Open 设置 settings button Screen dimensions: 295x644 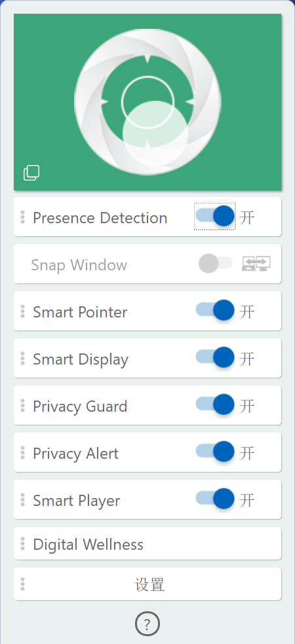point(147,584)
